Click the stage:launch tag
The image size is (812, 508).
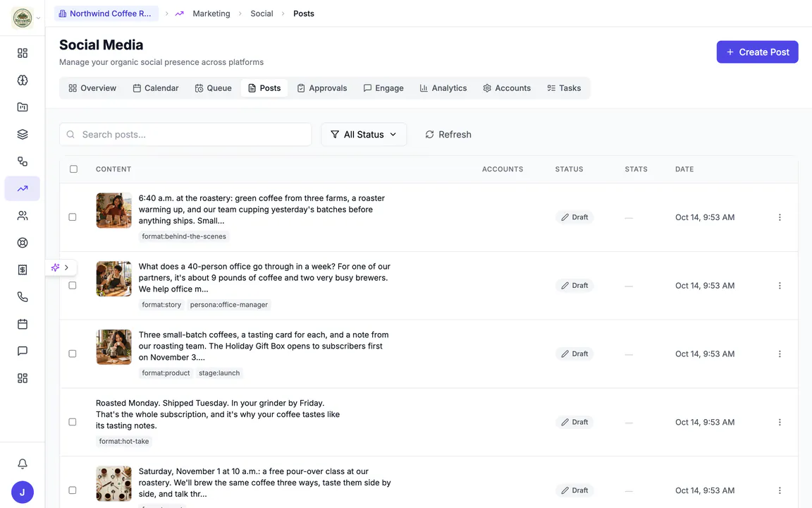219,373
